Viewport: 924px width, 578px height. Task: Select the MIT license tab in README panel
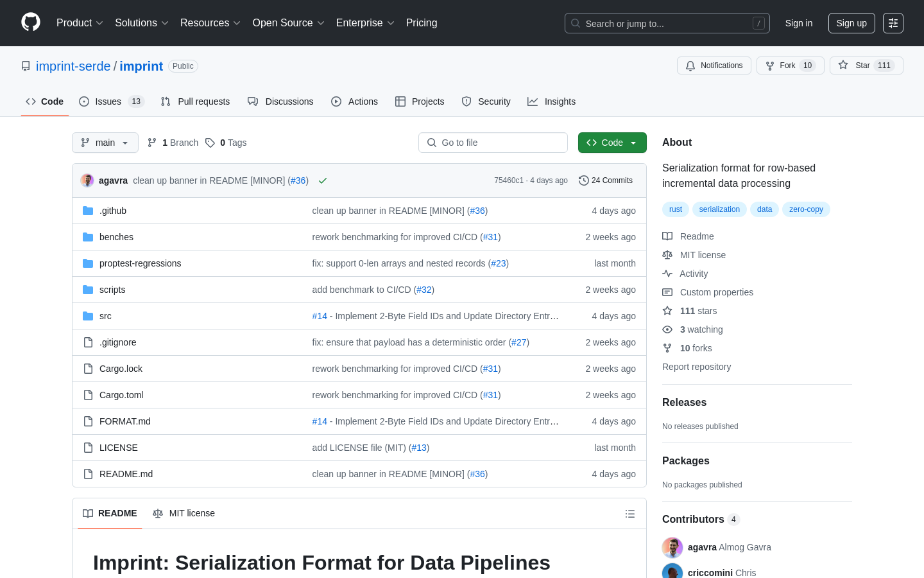click(184, 513)
